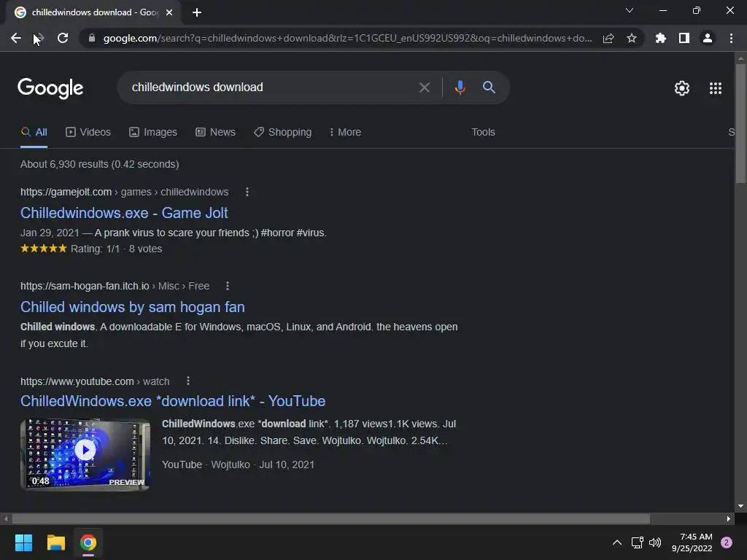The height and width of the screenshot is (560, 747).
Task: Open new tab with plus button
Action: click(197, 12)
